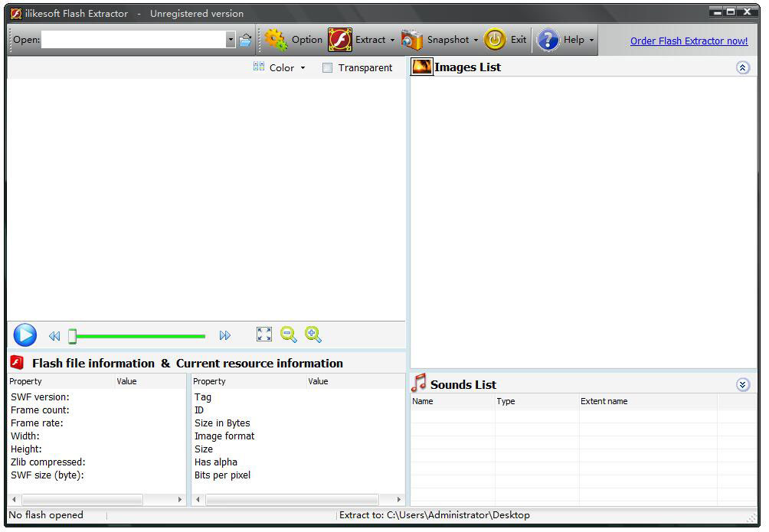The image size is (769, 532).
Task: Step back with the rewind button
Action: click(54, 336)
